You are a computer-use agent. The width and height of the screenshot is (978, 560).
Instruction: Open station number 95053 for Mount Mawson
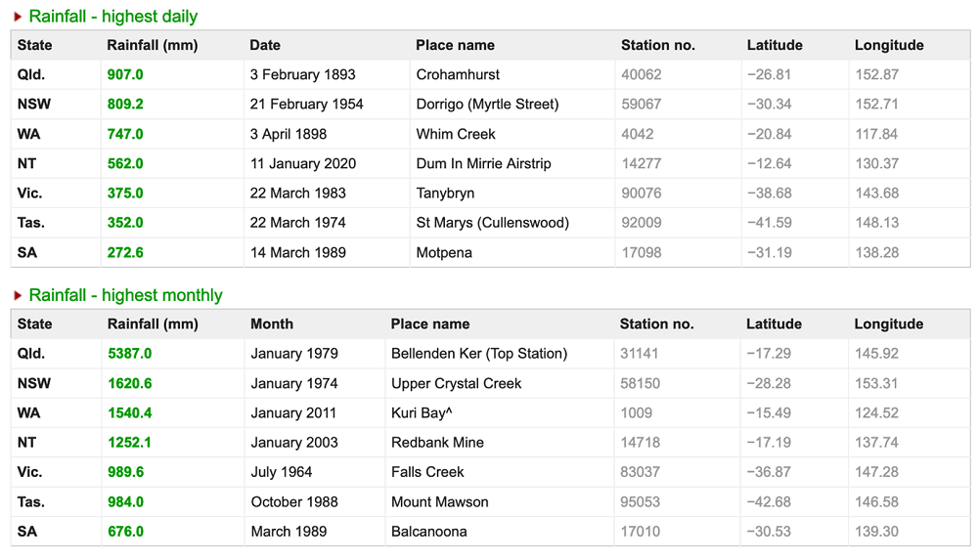pyautogui.click(x=640, y=501)
